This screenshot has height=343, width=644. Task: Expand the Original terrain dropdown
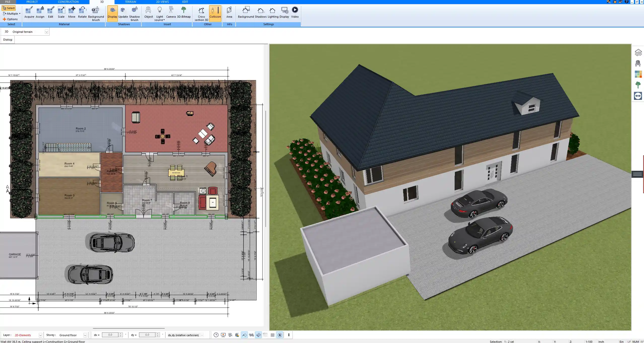click(46, 32)
